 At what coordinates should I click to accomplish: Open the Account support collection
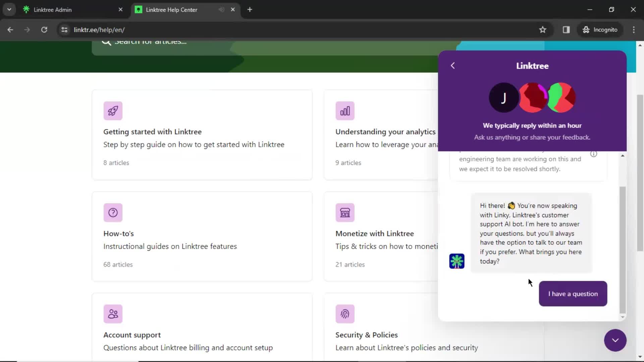click(x=202, y=327)
